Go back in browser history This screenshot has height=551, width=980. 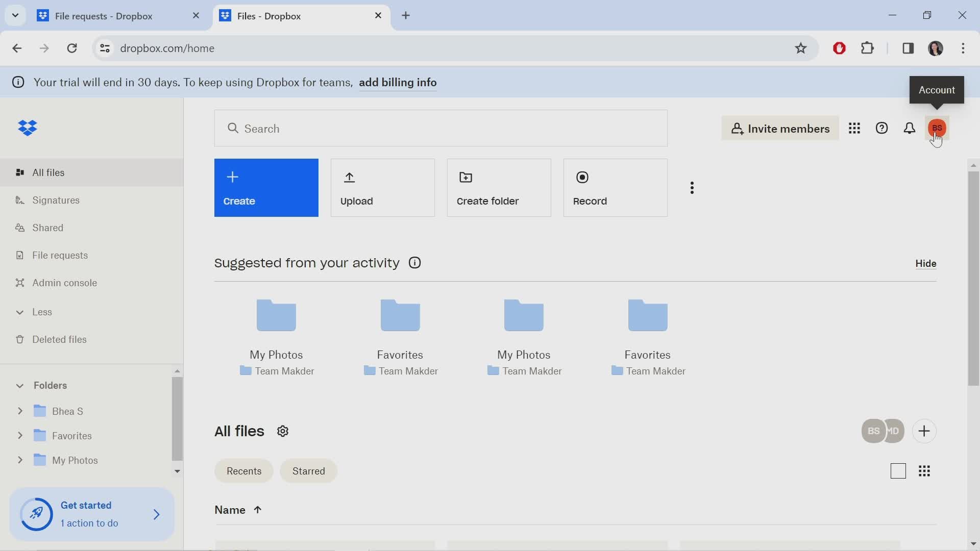point(17,48)
